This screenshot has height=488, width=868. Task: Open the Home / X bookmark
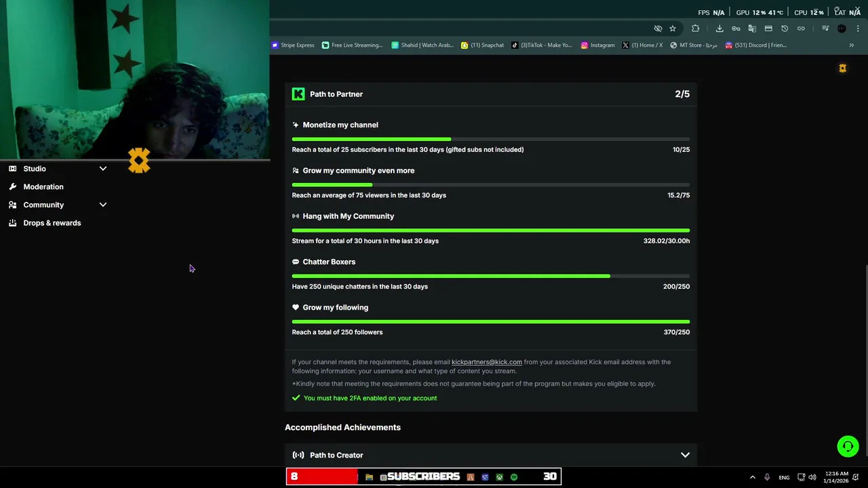point(643,45)
